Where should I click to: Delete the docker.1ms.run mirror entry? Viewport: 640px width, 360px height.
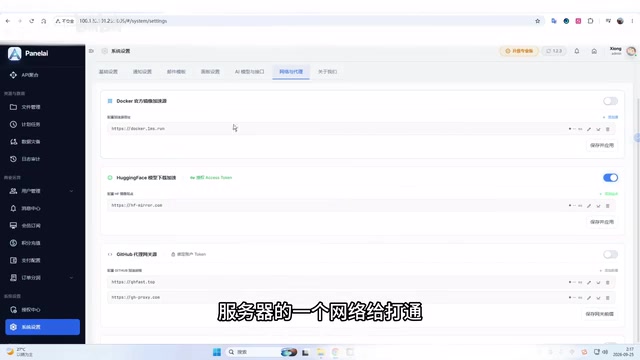607,129
